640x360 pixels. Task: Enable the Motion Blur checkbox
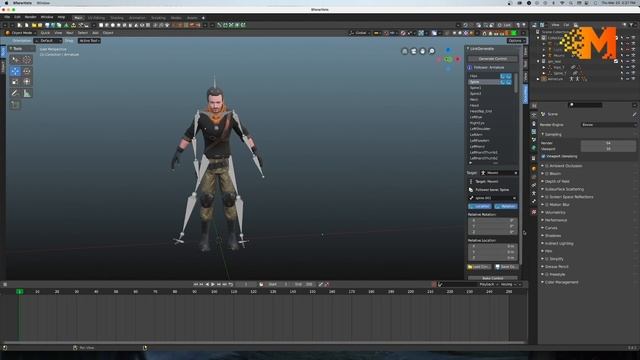pos(547,204)
